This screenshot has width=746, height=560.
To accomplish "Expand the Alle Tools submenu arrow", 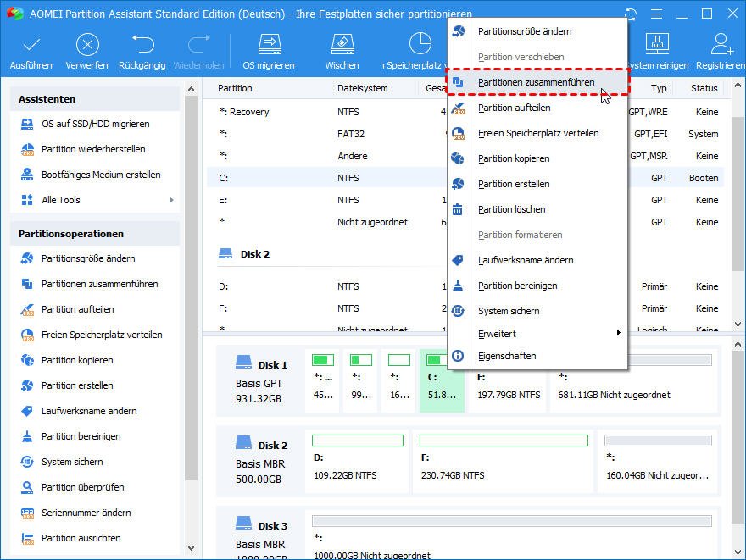I will [x=171, y=200].
